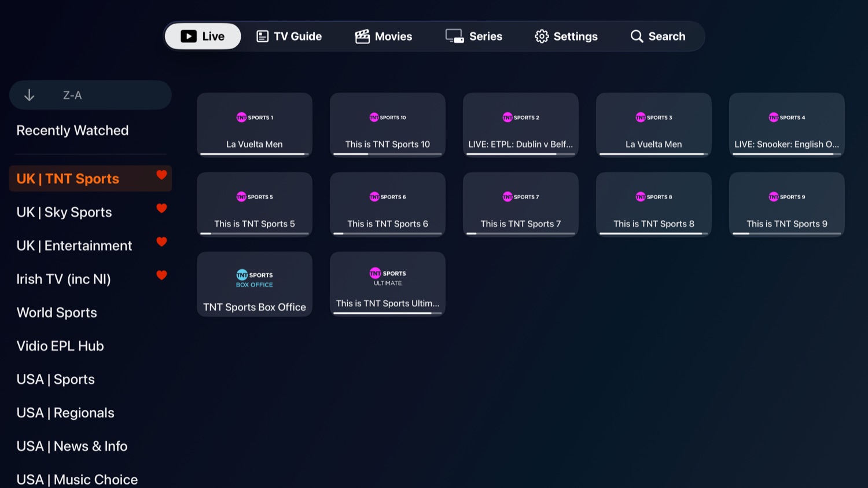Toggle the UK | Sky Sports favorite heart
The image size is (868, 488).
[x=161, y=208]
